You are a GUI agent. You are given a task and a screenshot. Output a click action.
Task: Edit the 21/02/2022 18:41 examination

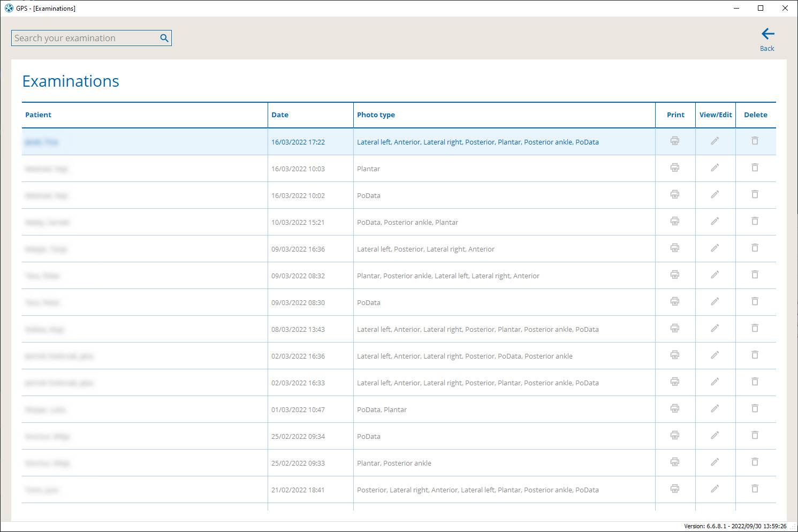pos(715,489)
